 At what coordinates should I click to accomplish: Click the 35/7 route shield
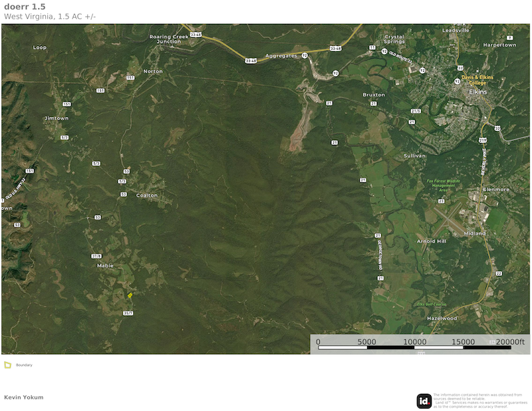click(128, 313)
